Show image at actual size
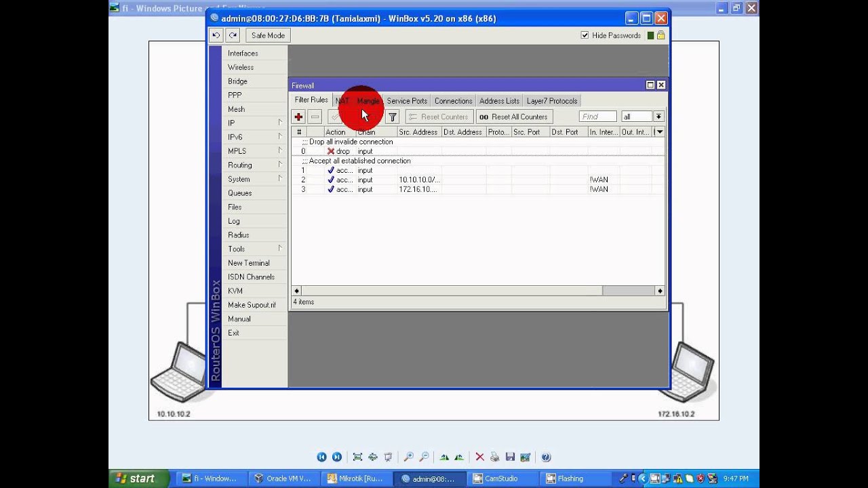868x488 pixels. point(372,457)
